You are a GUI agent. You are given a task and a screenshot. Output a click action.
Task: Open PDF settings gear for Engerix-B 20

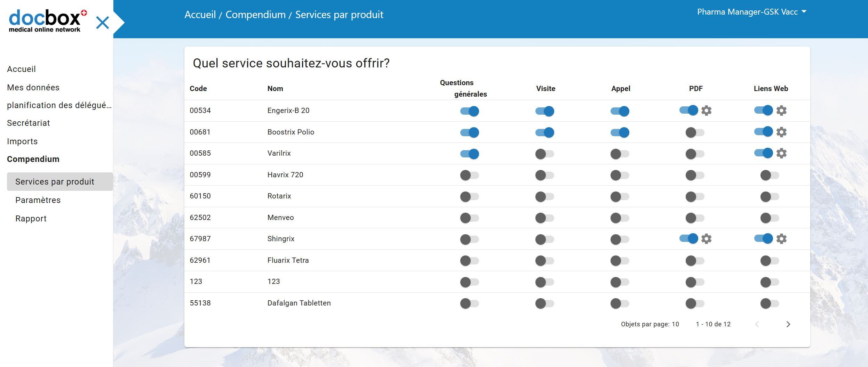point(706,111)
